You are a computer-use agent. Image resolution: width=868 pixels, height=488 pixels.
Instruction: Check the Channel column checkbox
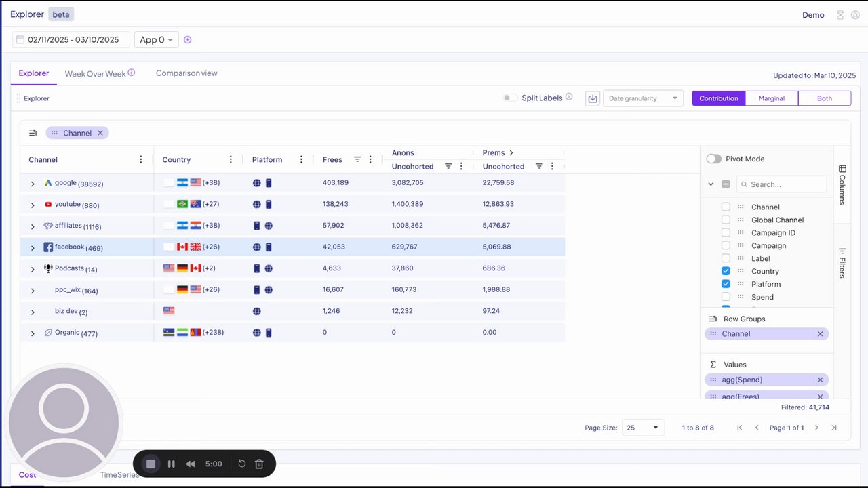coord(726,207)
